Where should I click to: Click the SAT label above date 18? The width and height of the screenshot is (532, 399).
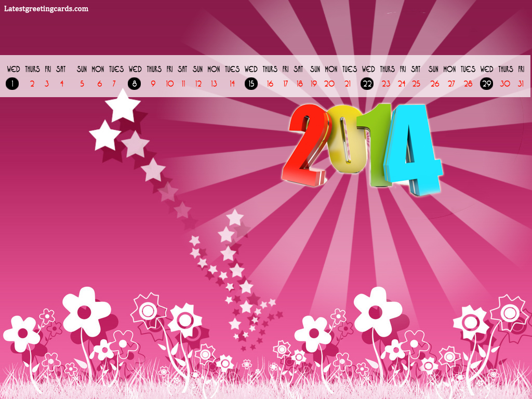298,69
